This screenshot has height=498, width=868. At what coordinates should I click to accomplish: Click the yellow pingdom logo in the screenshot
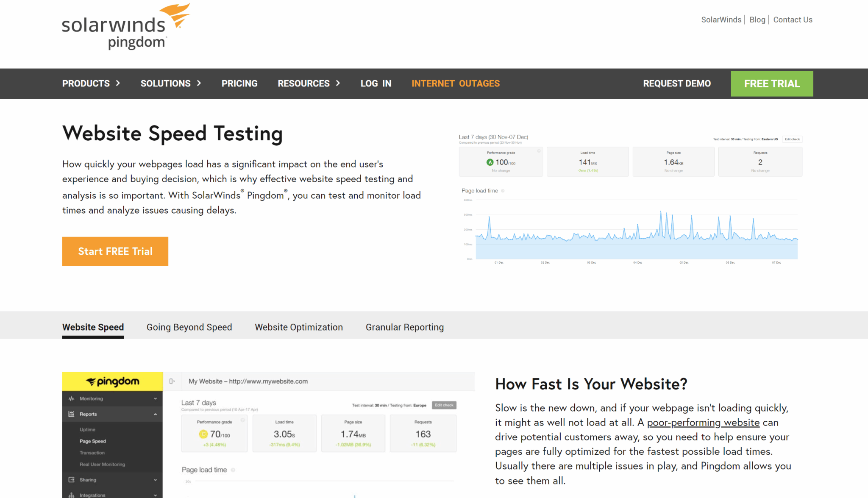coord(113,381)
